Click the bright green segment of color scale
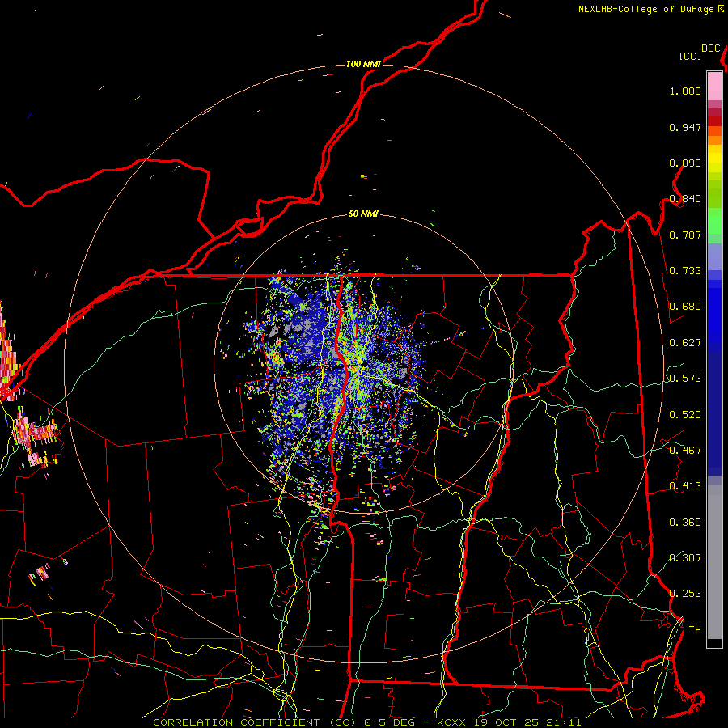This screenshot has height=728, width=728. (x=714, y=221)
